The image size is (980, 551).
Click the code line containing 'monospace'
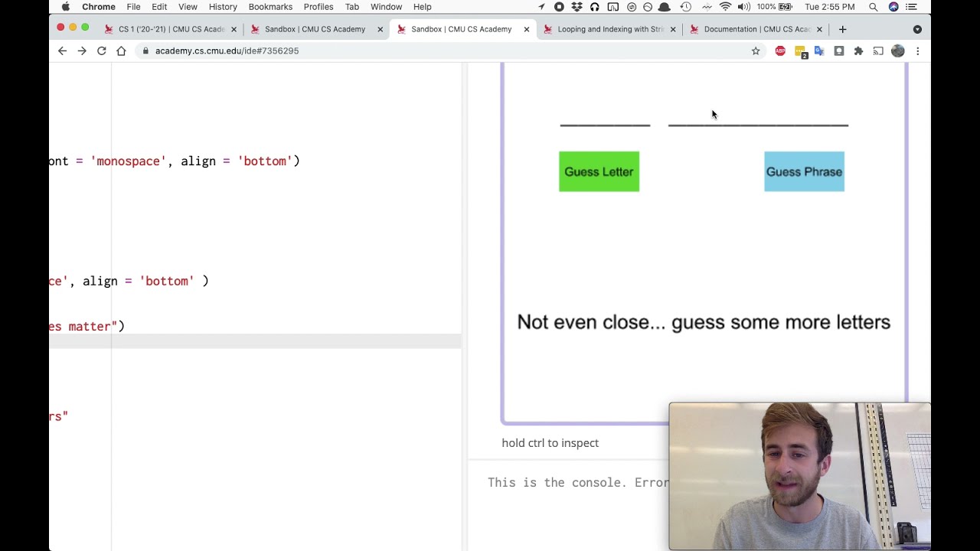coord(175,161)
